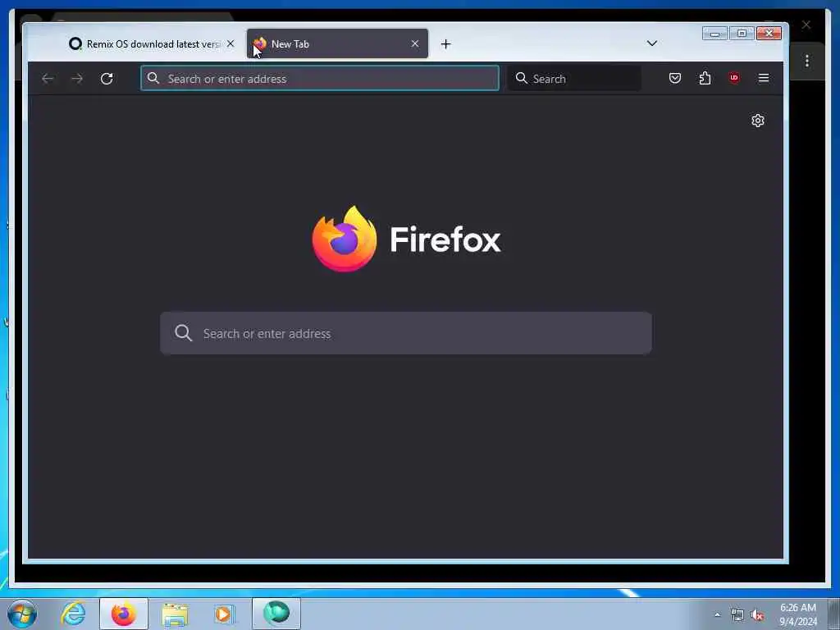This screenshot has height=630, width=840.
Task: Click magnifier icon in toolbar Search box
Action: point(521,78)
